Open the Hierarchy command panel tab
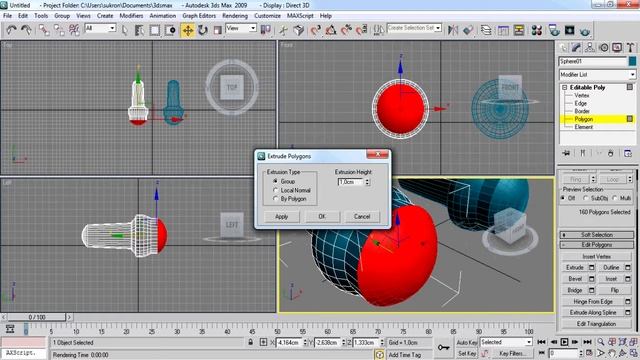Viewport: 640px width, 360px height. [589, 47]
